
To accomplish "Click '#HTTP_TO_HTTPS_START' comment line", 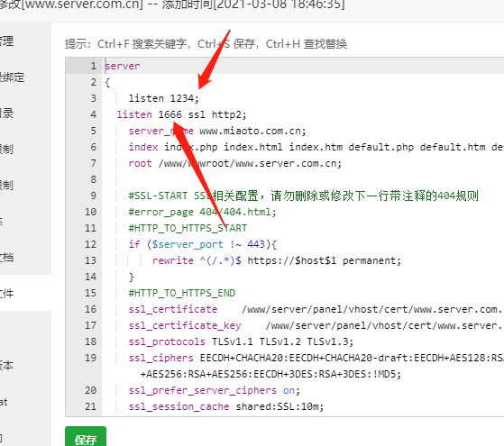I will pyautogui.click(x=188, y=228).
